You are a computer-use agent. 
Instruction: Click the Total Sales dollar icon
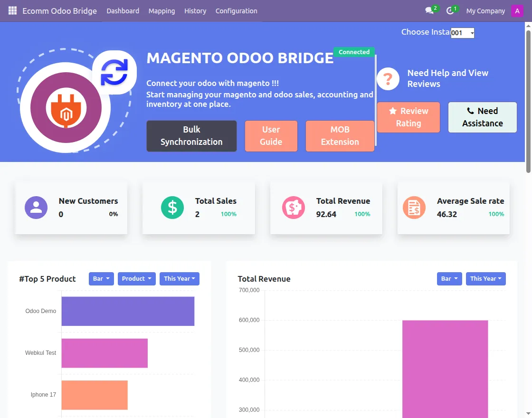(x=172, y=207)
